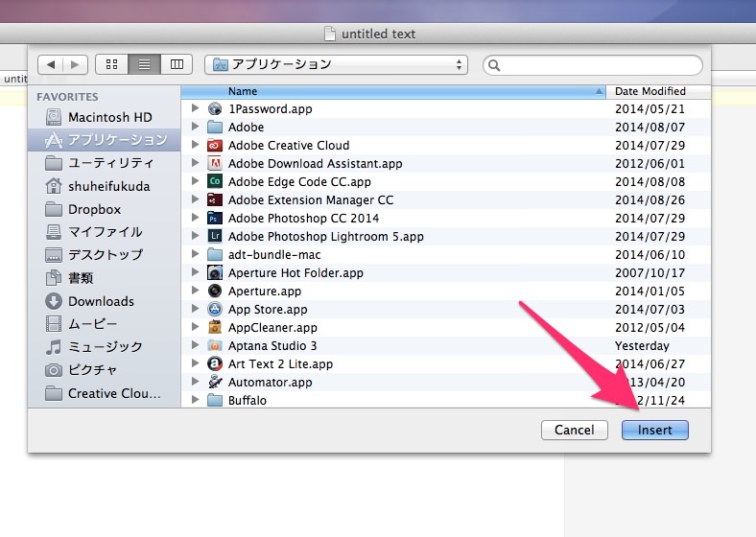
Task: Select ユーティリティ in the sidebar
Action: (x=105, y=163)
